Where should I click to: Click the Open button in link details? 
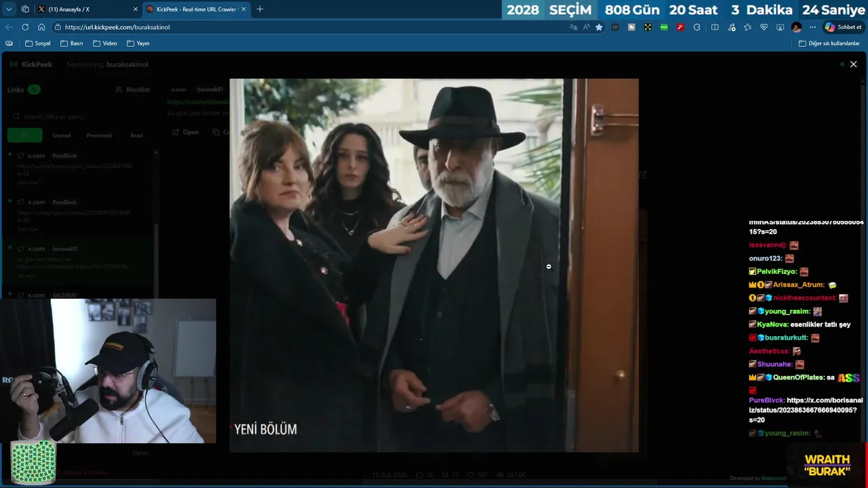(186, 132)
